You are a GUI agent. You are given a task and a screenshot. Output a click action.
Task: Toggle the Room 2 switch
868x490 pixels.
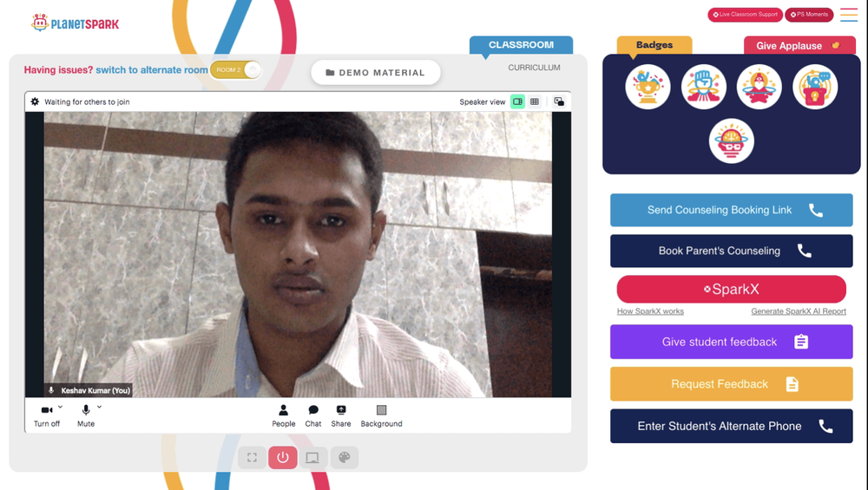pos(235,69)
